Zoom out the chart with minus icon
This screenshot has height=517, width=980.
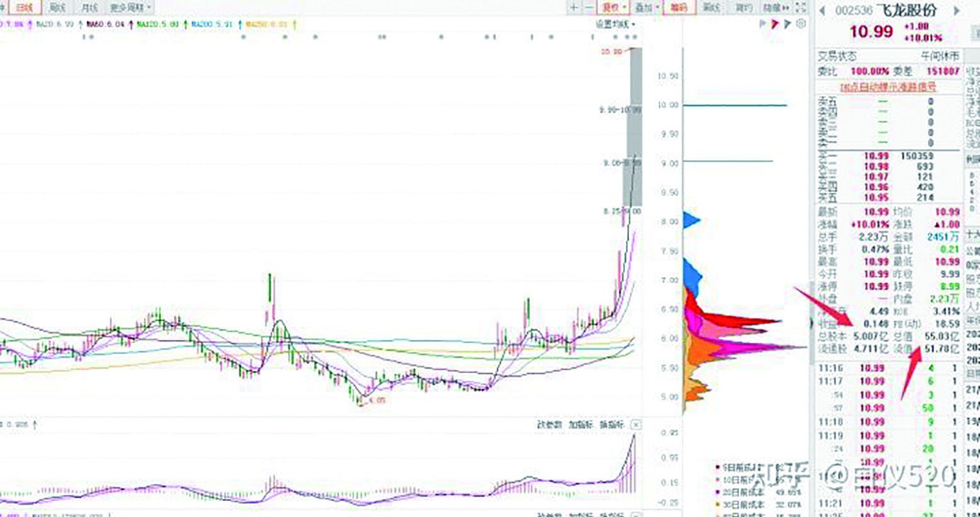click(589, 8)
